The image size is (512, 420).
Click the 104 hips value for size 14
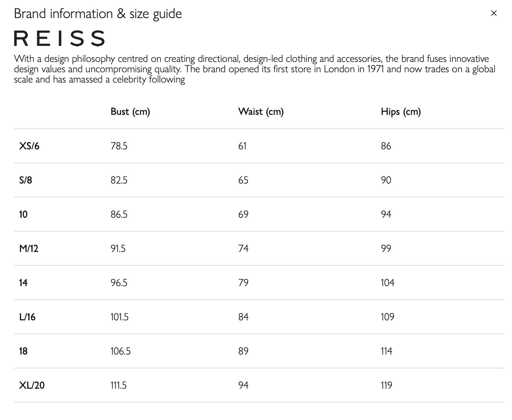point(388,283)
